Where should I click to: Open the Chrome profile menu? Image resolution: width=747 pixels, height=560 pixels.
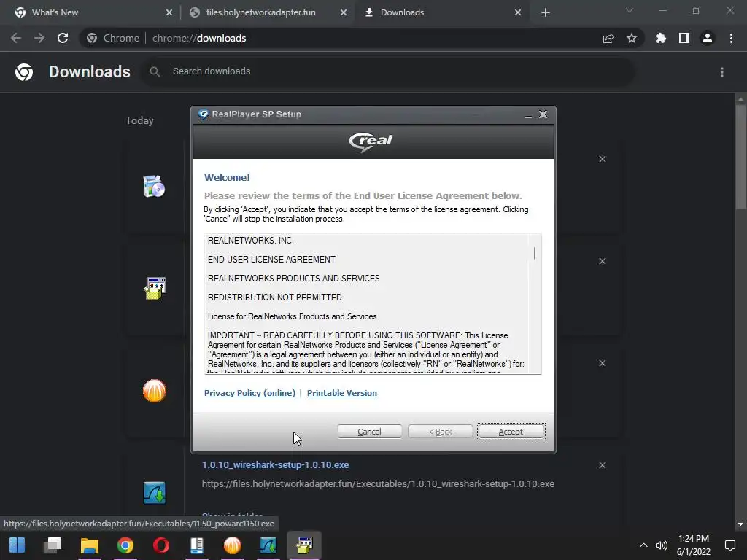coord(708,38)
